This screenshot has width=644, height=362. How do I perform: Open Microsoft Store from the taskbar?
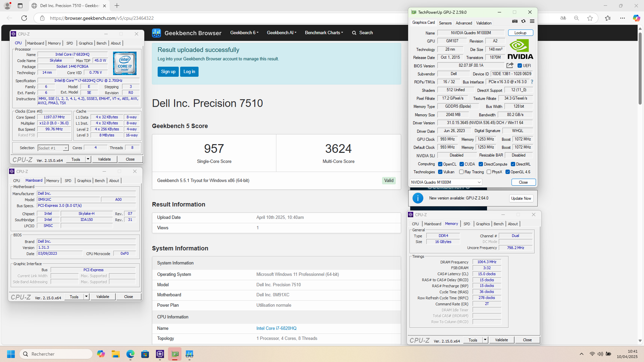(x=145, y=354)
